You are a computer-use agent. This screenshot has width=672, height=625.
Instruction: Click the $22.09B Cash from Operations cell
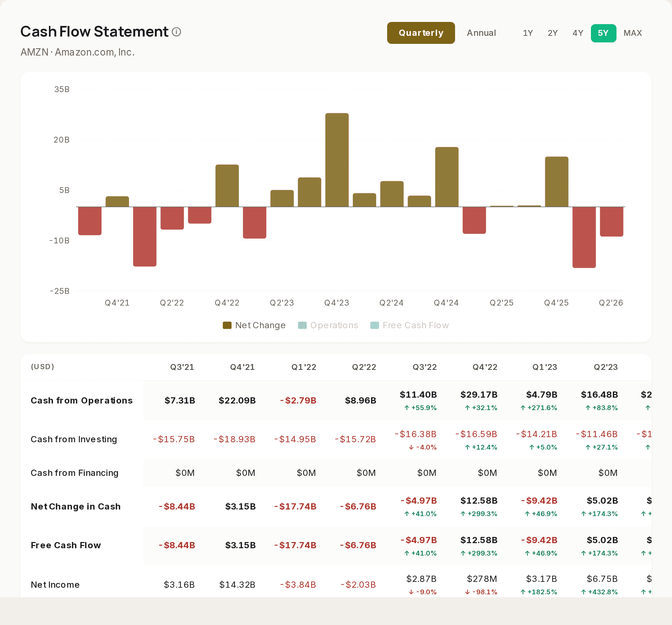pos(237,401)
